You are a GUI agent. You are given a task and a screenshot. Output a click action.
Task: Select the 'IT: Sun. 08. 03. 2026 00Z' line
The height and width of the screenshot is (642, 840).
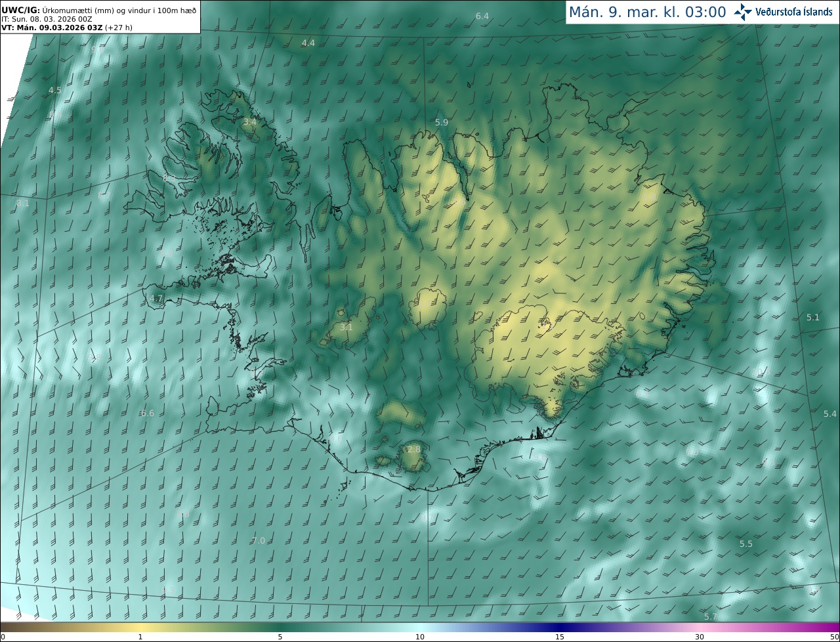[47, 19]
